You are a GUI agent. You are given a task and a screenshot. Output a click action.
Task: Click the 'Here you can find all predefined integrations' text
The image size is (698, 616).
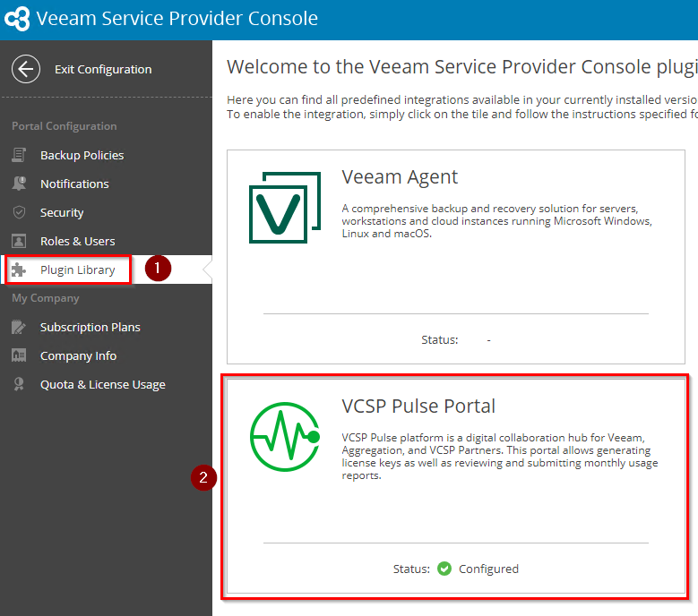tap(462, 99)
